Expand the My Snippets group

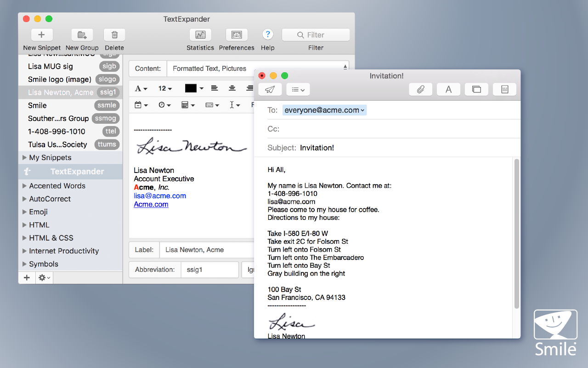coord(25,157)
